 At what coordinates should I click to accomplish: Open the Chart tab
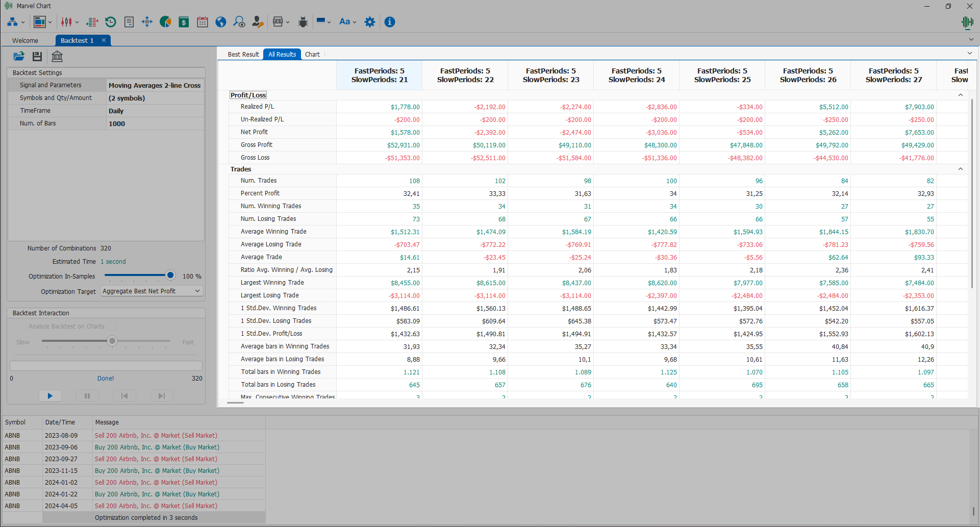click(x=312, y=54)
